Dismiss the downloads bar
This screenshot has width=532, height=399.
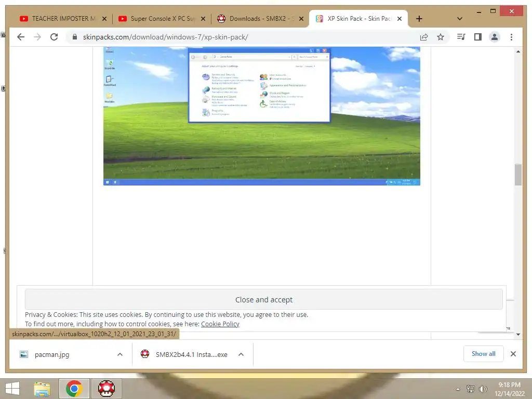(513, 354)
